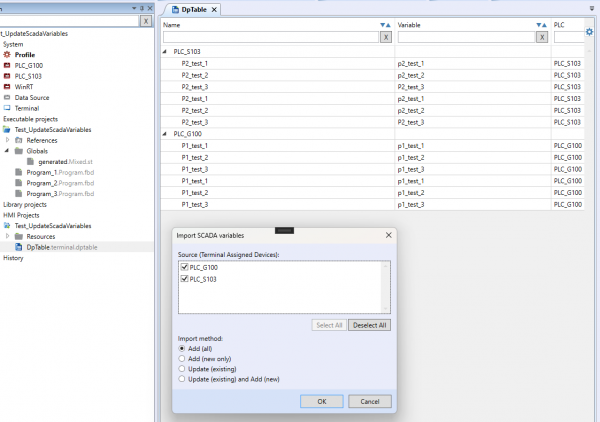Select HMI Projects in tree

(x=21, y=215)
